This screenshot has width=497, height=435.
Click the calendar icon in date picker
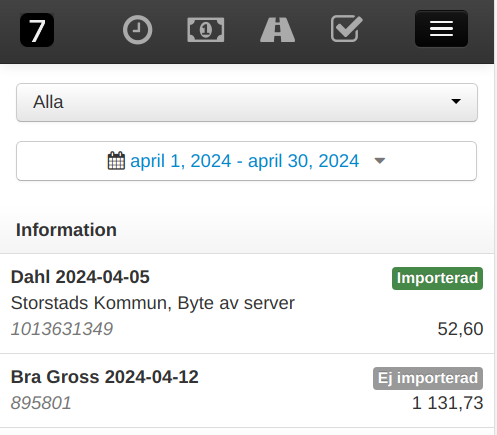(116, 161)
